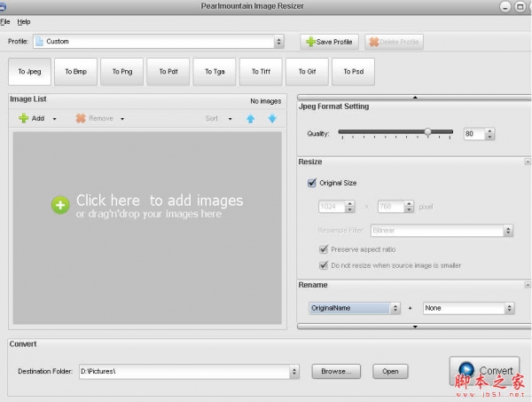Minimize the Pearlmountain Image Resizer window

point(505,6)
